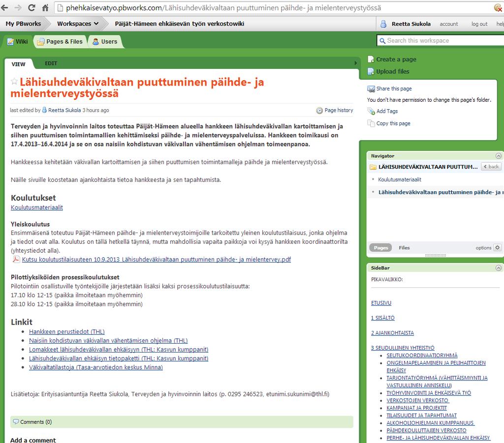504x443 pixels.
Task: Reload the page with refresh icon
Action: (x=31, y=8)
